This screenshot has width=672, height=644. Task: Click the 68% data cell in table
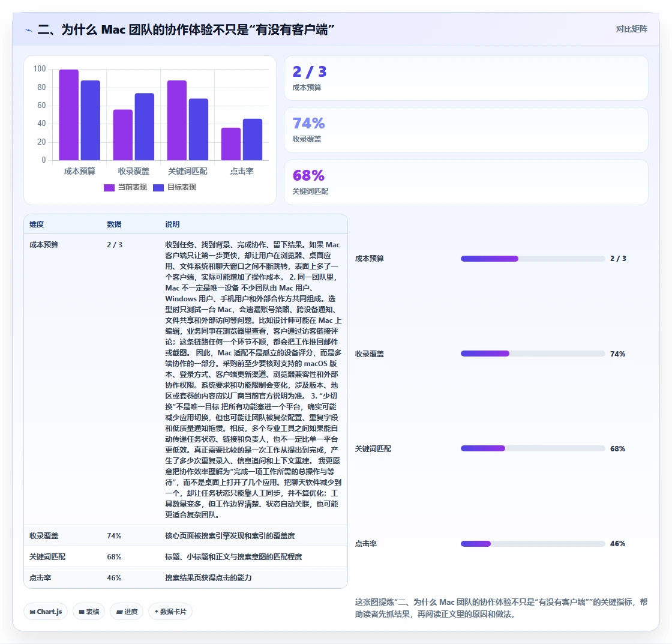pyautogui.click(x=114, y=556)
